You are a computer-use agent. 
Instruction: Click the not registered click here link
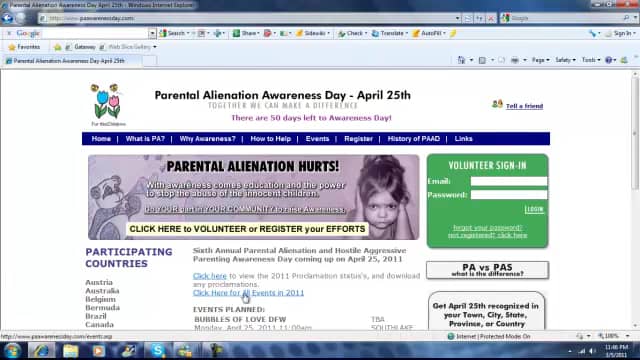(487, 236)
